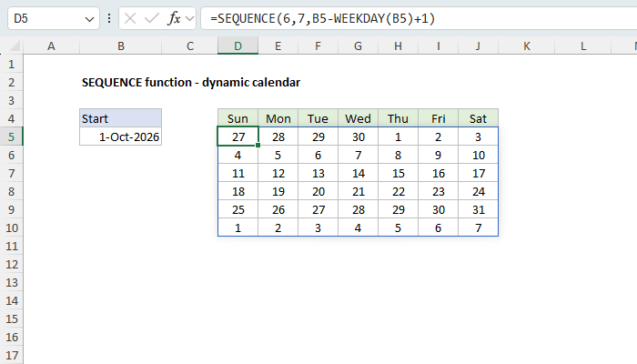Click the Enter checkmark in formula bar

pyautogui.click(x=152, y=18)
